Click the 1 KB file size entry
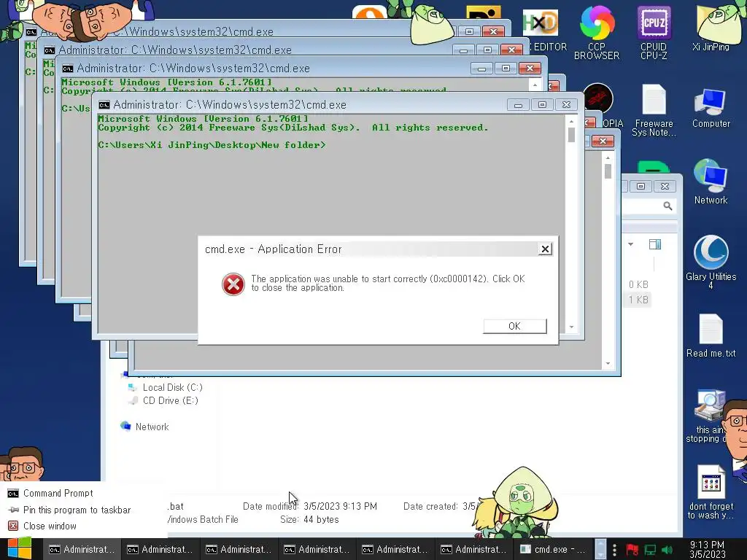 click(x=638, y=300)
